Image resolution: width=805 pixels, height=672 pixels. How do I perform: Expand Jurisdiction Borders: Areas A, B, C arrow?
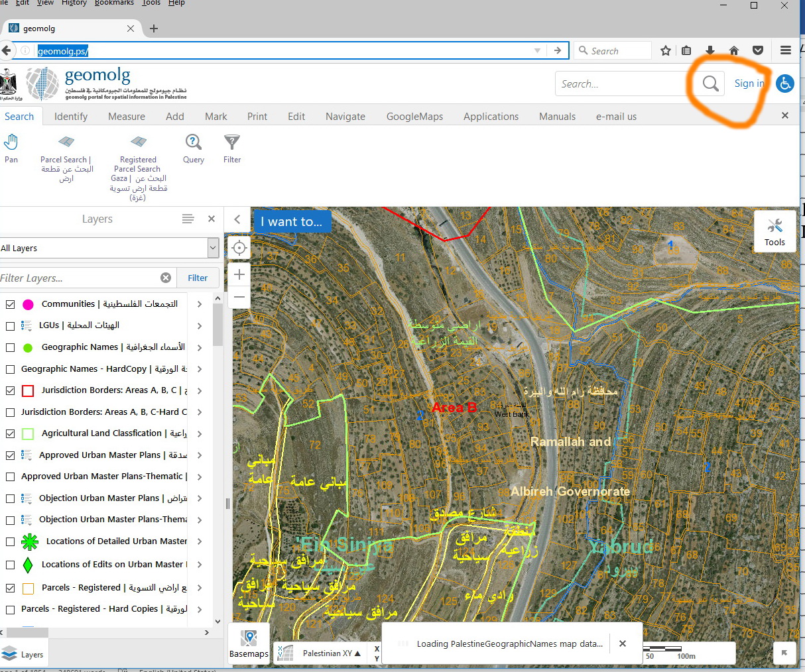200,390
